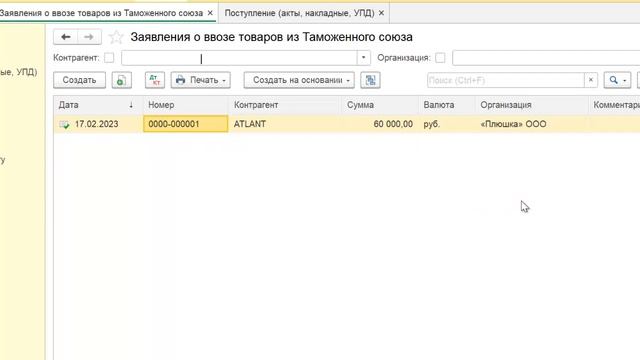Sort by the Валюта column header
The width and height of the screenshot is (640, 360).
[x=447, y=105]
